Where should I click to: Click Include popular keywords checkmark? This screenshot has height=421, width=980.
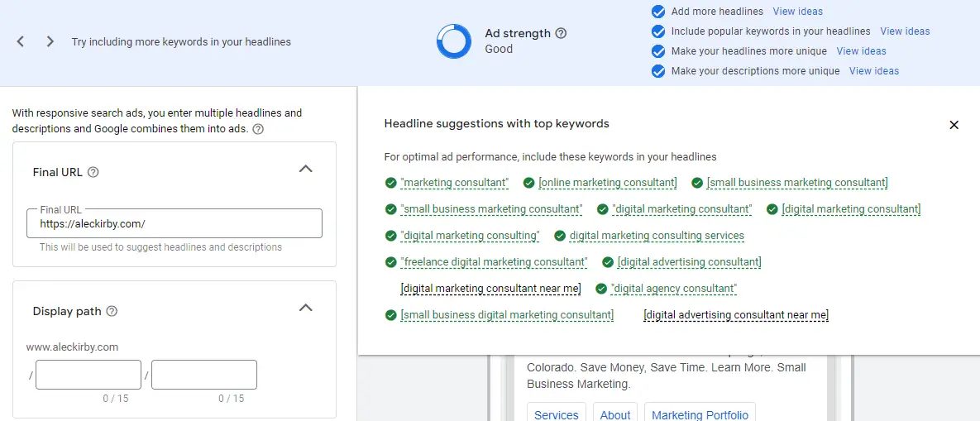click(x=658, y=31)
